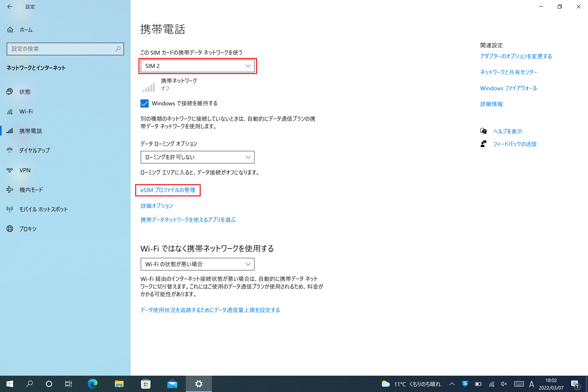Open ヘルプを表示 link
This screenshot has height=392, width=588.
coord(508,131)
